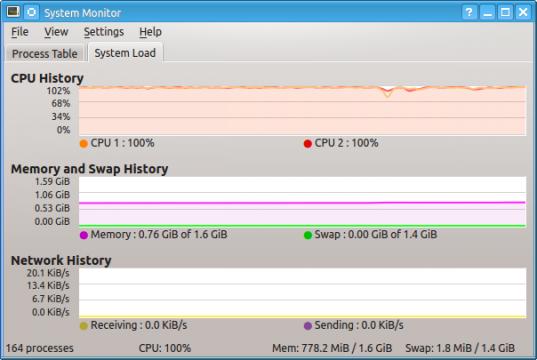Open the Help menu
Screen dimensions: 537x360
point(150,32)
